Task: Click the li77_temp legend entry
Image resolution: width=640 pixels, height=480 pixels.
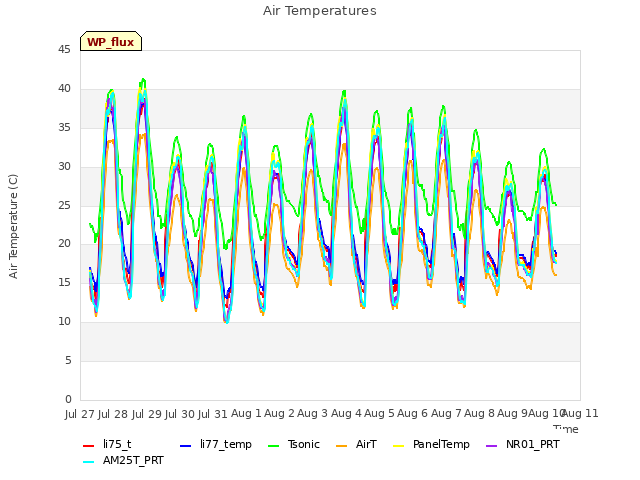Action: click(x=216, y=444)
